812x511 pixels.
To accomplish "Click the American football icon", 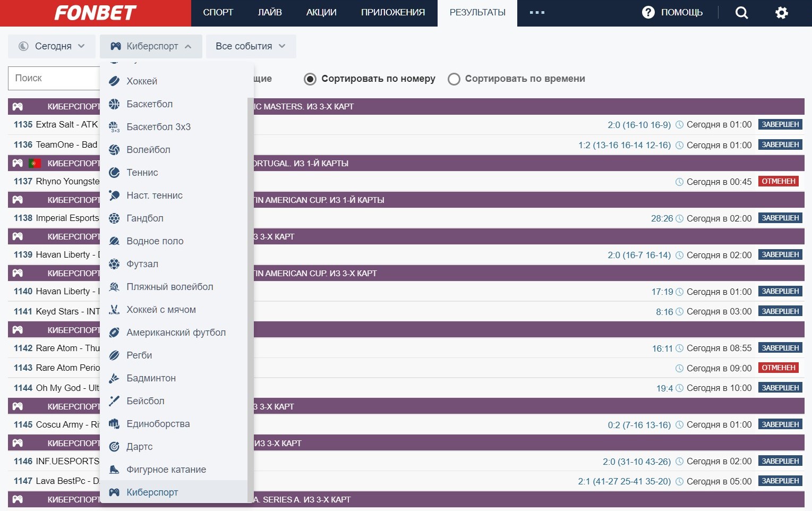I will click(x=114, y=333).
